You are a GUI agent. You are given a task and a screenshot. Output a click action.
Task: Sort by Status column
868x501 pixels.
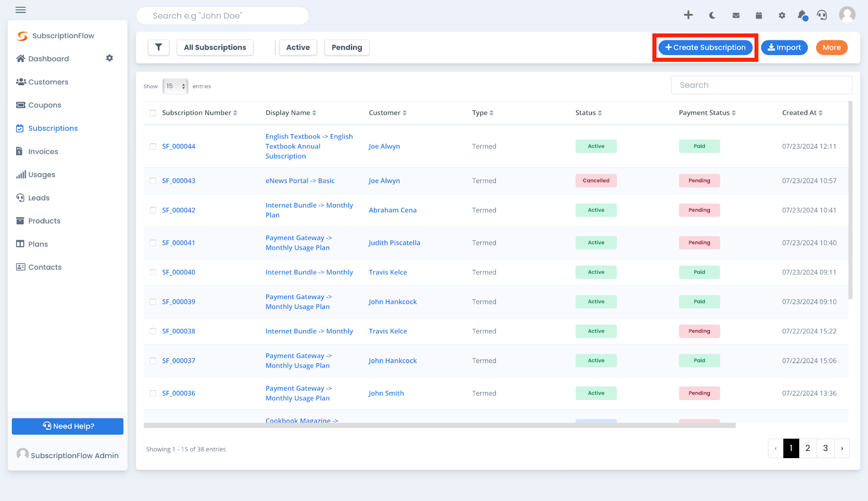click(x=589, y=113)
